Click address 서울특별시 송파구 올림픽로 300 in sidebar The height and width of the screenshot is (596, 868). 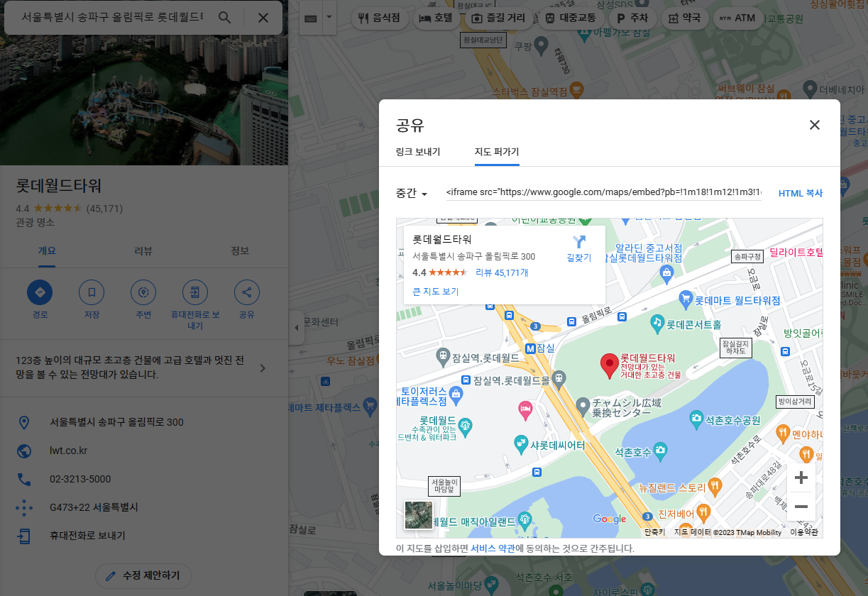click(x=116, y=422)
